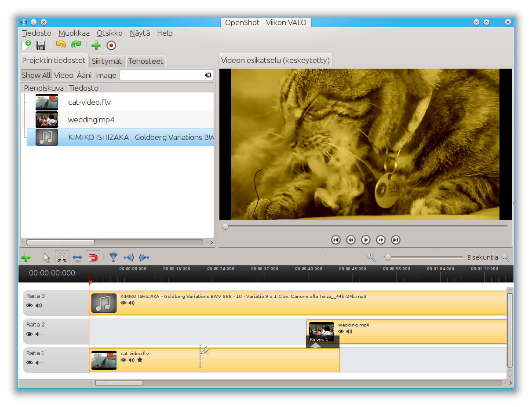Image resolution: width=532 pixels, height=407 pixels.
Task: Add a track with timeline green plus
Action: pos(26,257)
